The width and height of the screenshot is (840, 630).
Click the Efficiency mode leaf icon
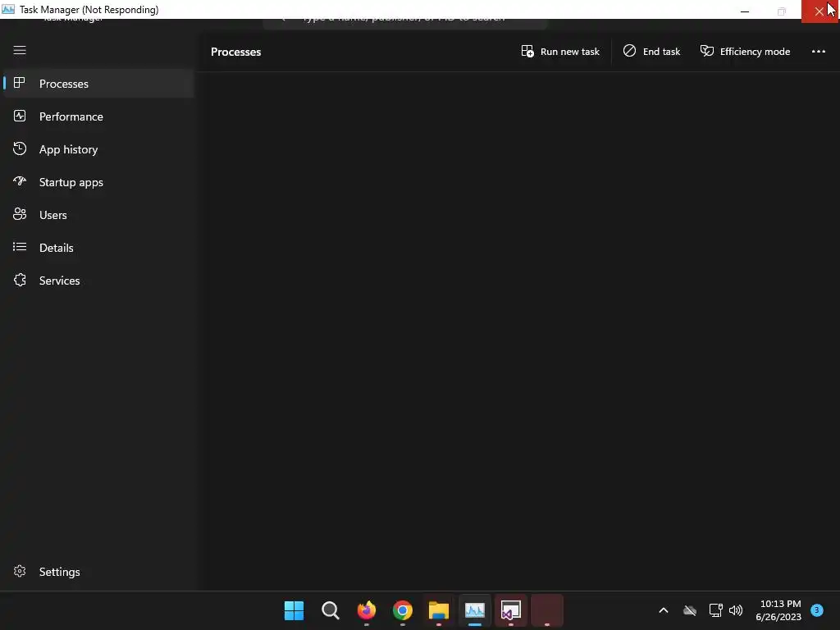point(707,51)
